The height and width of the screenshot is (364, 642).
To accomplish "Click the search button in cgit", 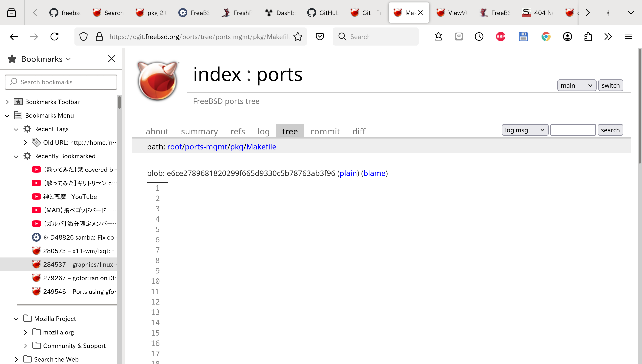I will coord(611,130).
